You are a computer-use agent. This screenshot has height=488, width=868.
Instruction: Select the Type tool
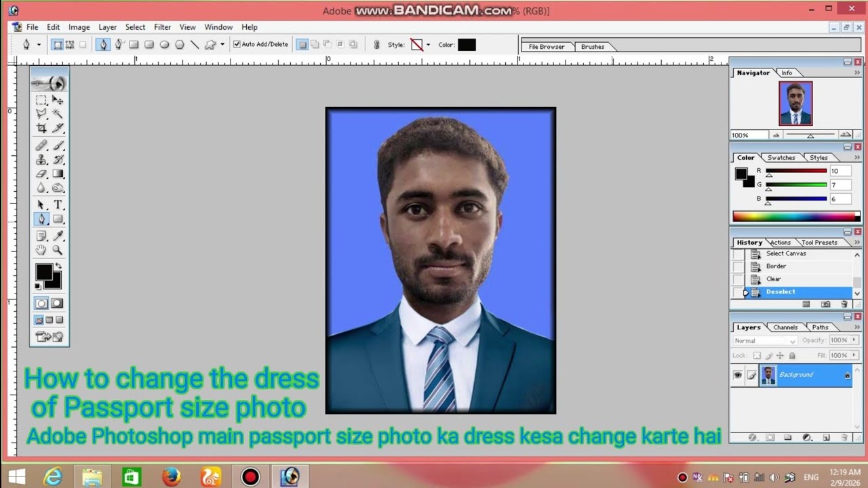58,205
